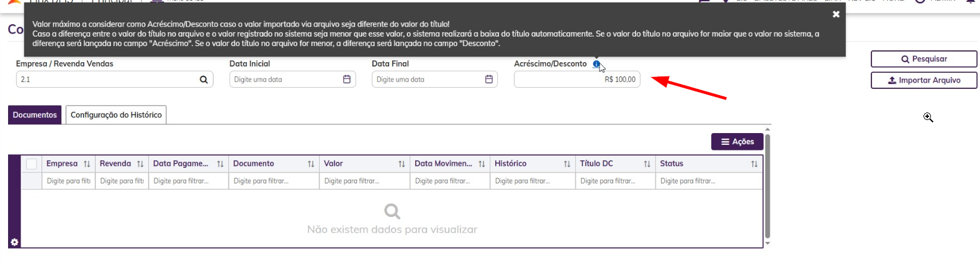Click the Título DC filter field
Image resolution: width=980 pixels, height=263 pixels.
tap(614, 181)
